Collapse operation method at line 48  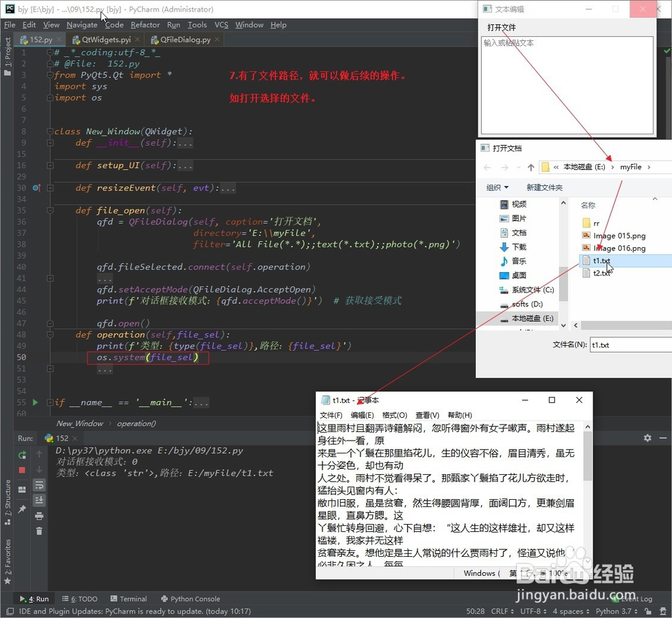click(x=50, y=335)
